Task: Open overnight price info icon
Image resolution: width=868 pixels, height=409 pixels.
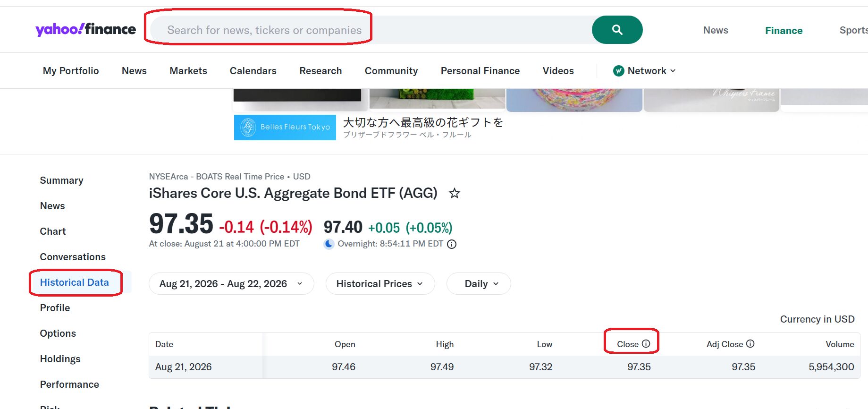Action: (x=452, y=244)
